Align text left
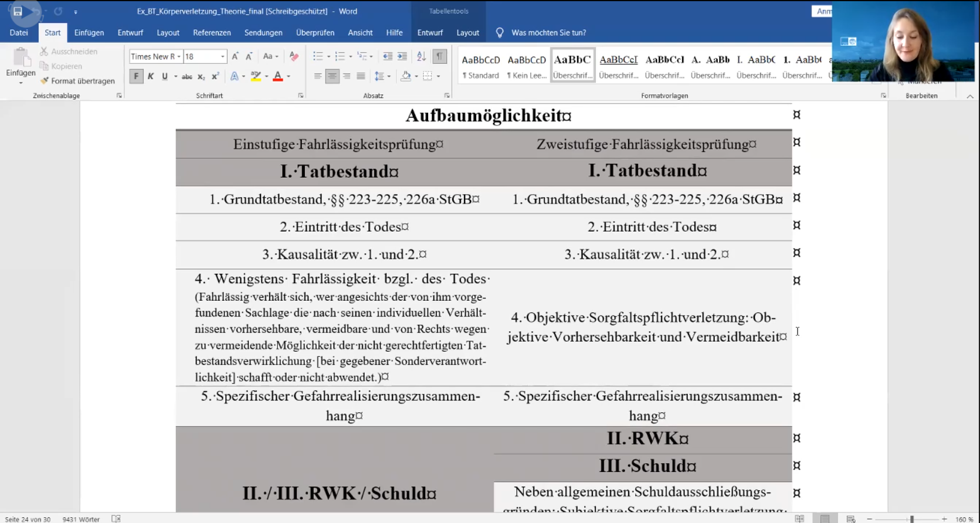 point(317,76)
